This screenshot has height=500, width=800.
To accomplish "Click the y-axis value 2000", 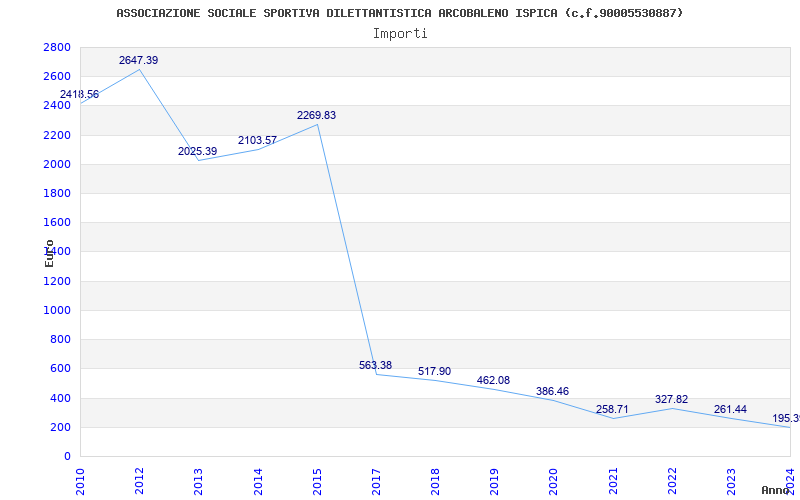I will tap(57, 164).
